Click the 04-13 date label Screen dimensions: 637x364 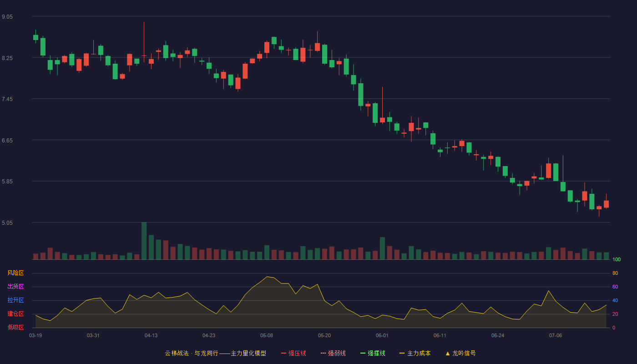[151, 335]
